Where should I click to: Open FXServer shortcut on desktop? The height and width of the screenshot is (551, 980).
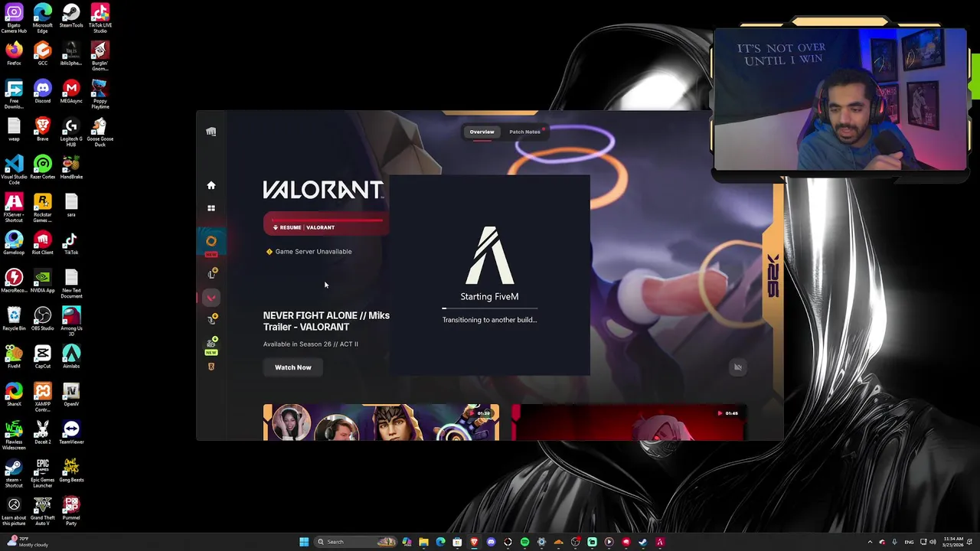point(14,208)
